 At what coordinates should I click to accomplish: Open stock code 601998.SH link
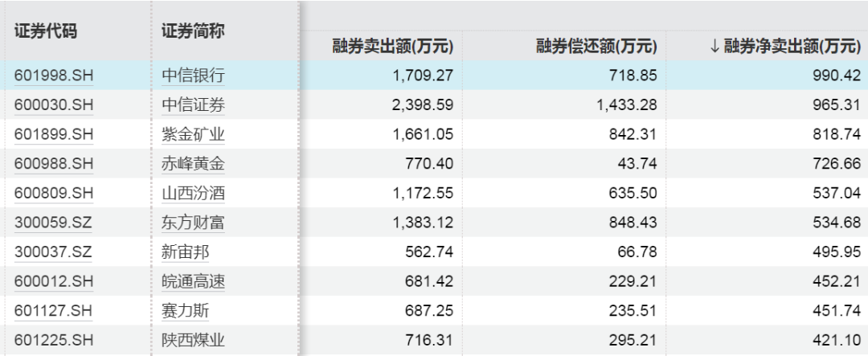(54, 76)
